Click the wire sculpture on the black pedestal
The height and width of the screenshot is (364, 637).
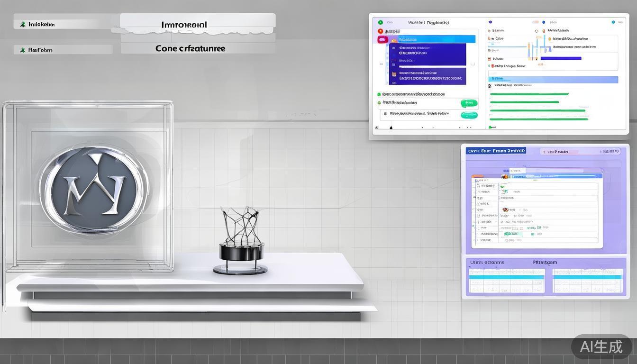point(241,227)
